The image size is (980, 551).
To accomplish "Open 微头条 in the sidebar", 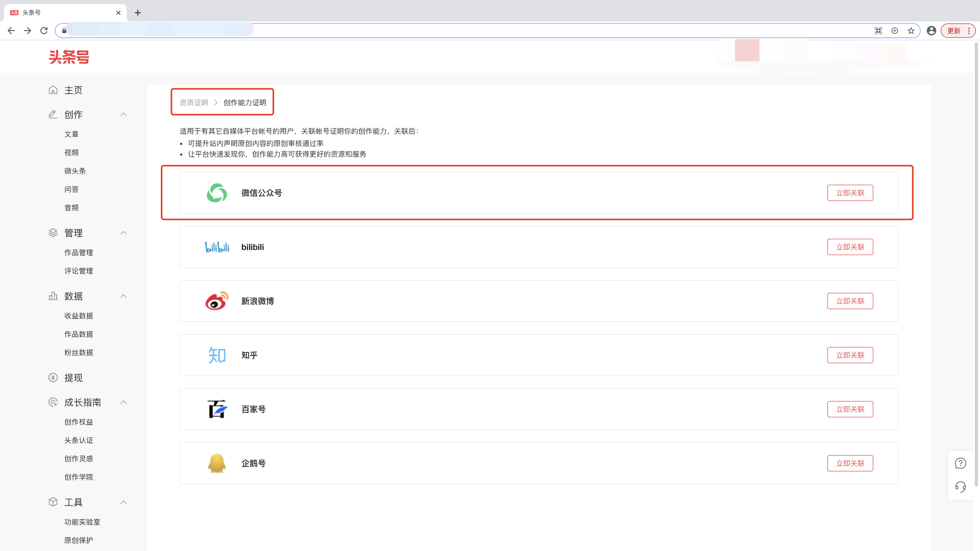I will (x=75, y=171).
